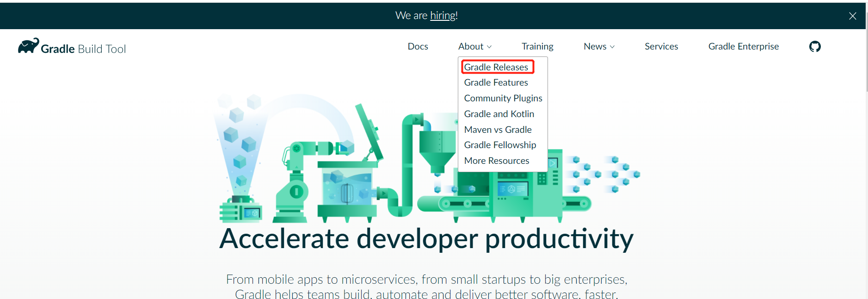Collapse the About dropdown menu
868x299 pixels.
click(475, 46)
